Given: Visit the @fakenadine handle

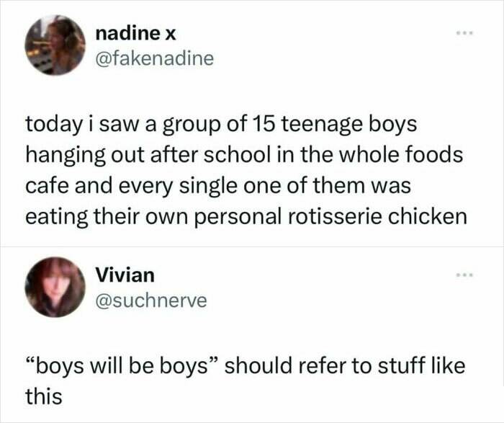Looking at the screenshot, I should [x=154, y=58].
